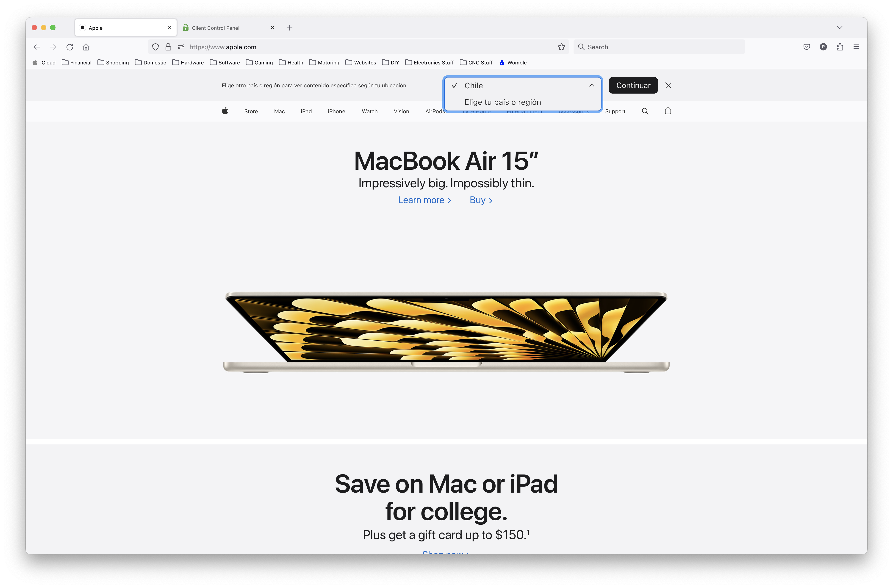Bookmark this page with star icon
The image size is (893, 588).
tap(561, 47)
